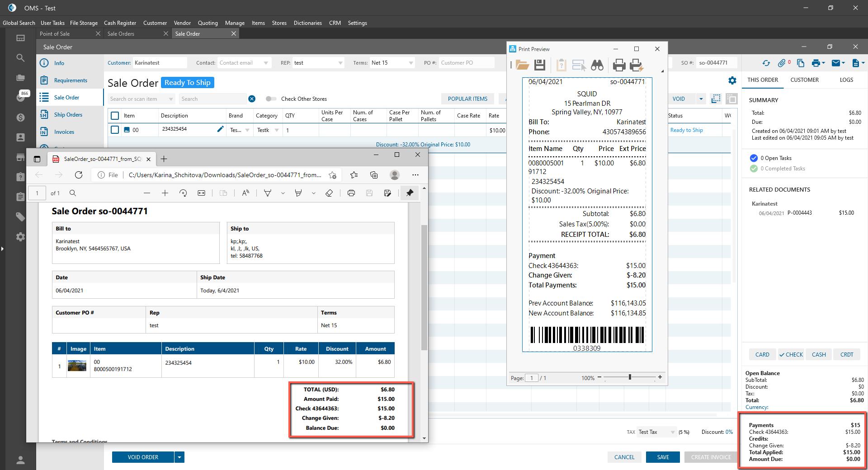Click the blue settings gear above the item grid
868x470 pixels.
732,80
